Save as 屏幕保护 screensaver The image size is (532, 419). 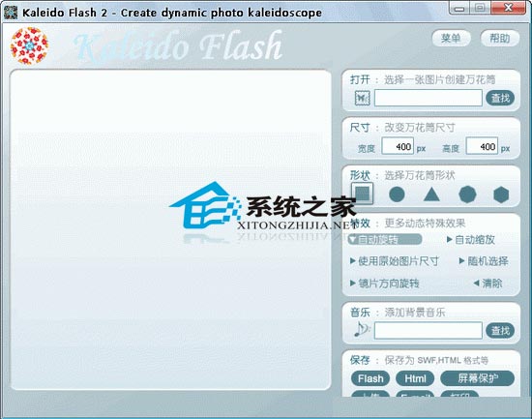pos(478,378)
